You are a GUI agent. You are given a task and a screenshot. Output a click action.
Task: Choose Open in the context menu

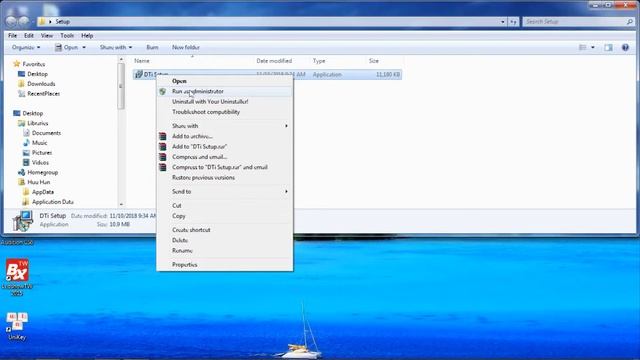[x=225, y=81]
